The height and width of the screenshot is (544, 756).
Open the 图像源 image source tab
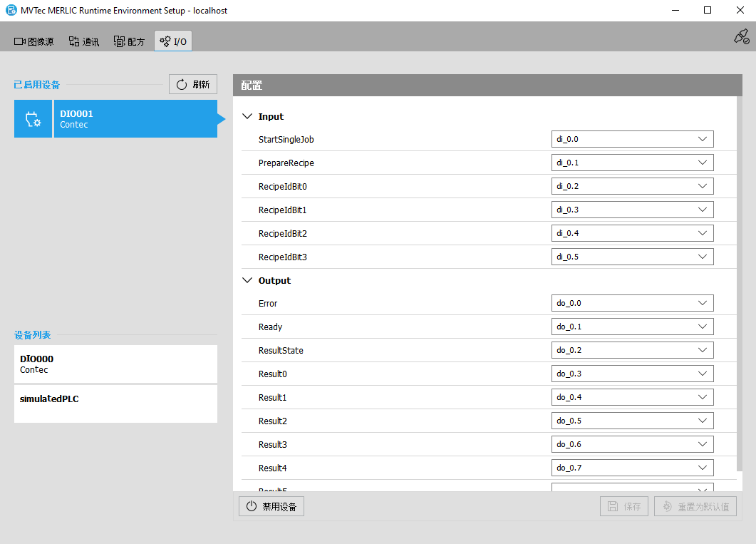(34, 41)
